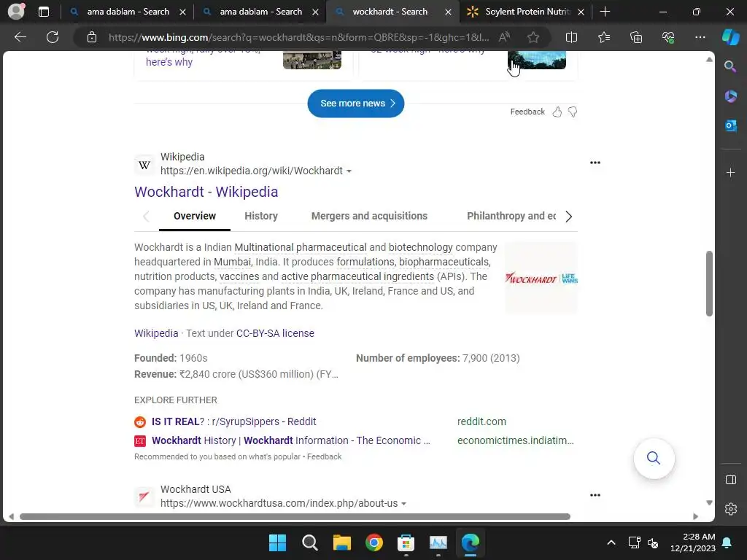
Task: Refresh the page
Action: (x=53, y=37)
